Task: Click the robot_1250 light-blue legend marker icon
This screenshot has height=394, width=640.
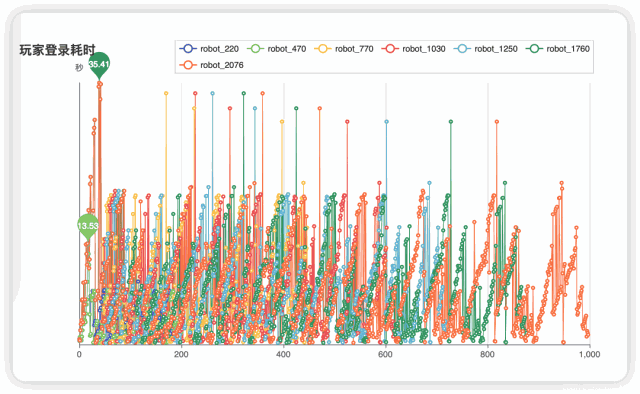Action: (462, 49)
